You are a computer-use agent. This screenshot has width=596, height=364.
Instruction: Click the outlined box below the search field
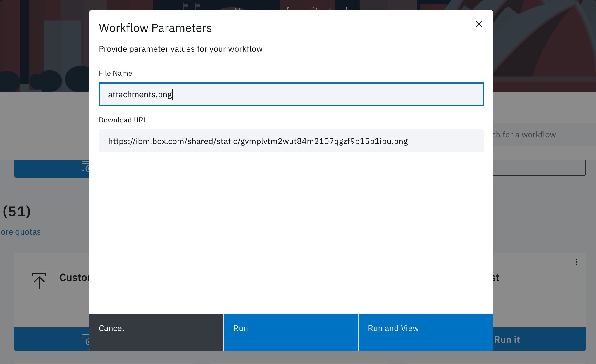pyautogui.click(x=540, y=168)
